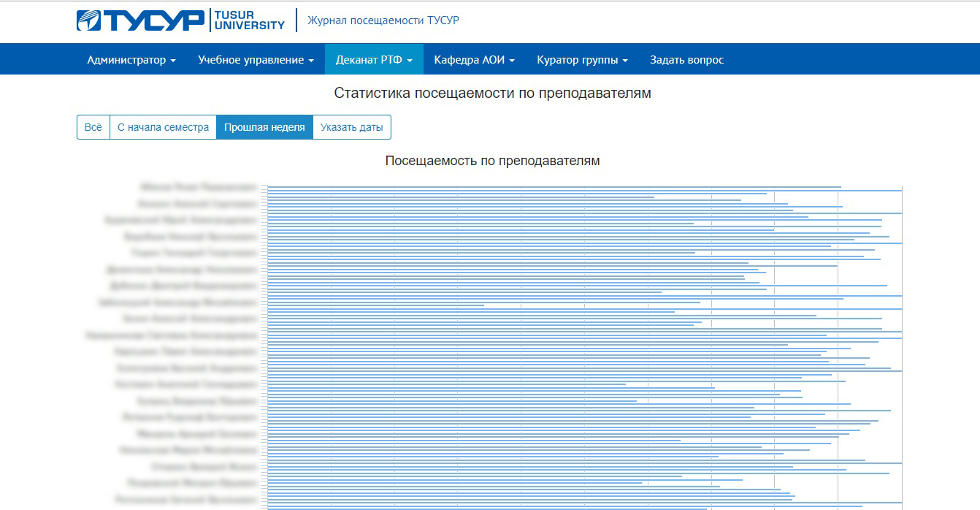980x510 pixels.
Task: Click the Статистика посещаемости по преподавателям heading
Action: (x=492, y=94)
